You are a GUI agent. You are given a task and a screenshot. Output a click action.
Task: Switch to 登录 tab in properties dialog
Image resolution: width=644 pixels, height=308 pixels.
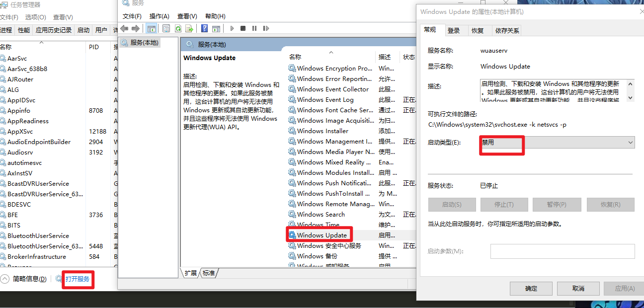point(454,30)
